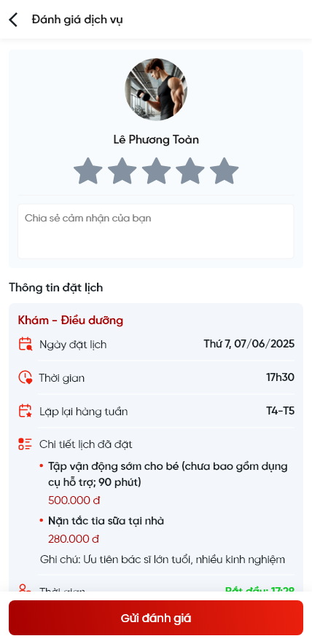Image resolution: width=312 pixels, height=644 pixels.
Task: Select the second rating star
Action: point(122,171)
